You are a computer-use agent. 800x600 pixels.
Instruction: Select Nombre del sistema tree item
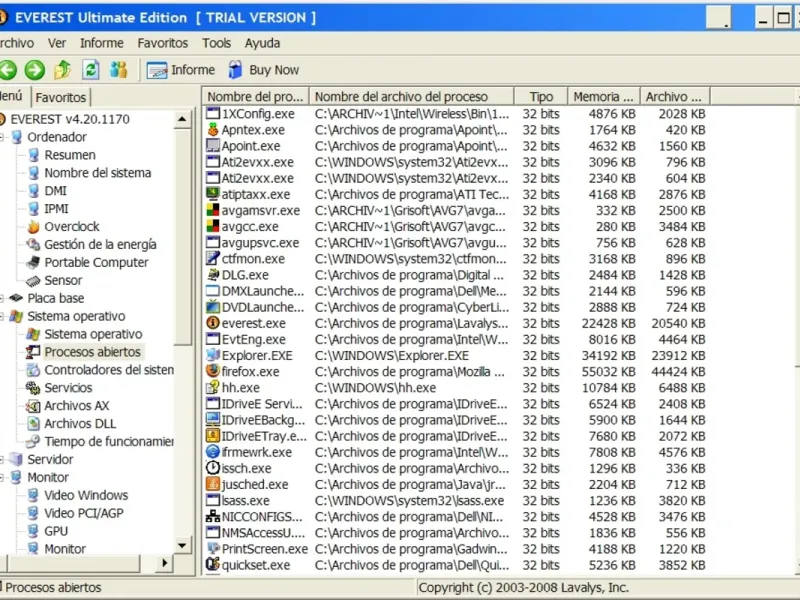point(97,173)
